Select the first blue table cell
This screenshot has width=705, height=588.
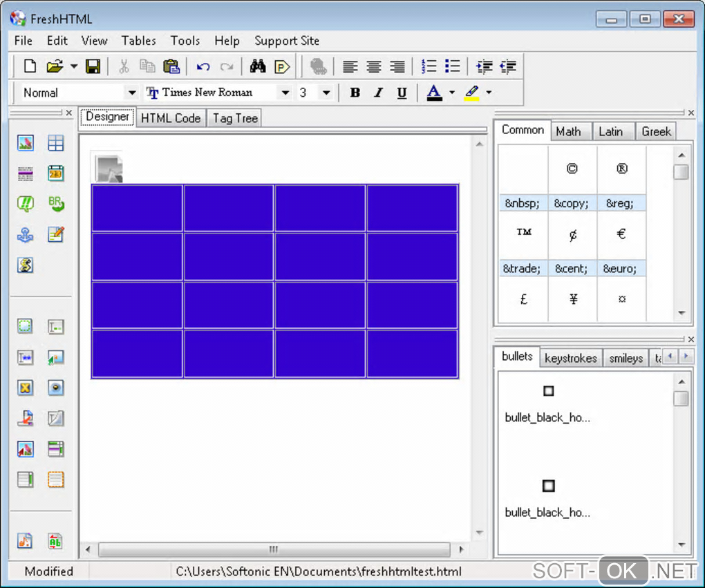tap(137, 208)
